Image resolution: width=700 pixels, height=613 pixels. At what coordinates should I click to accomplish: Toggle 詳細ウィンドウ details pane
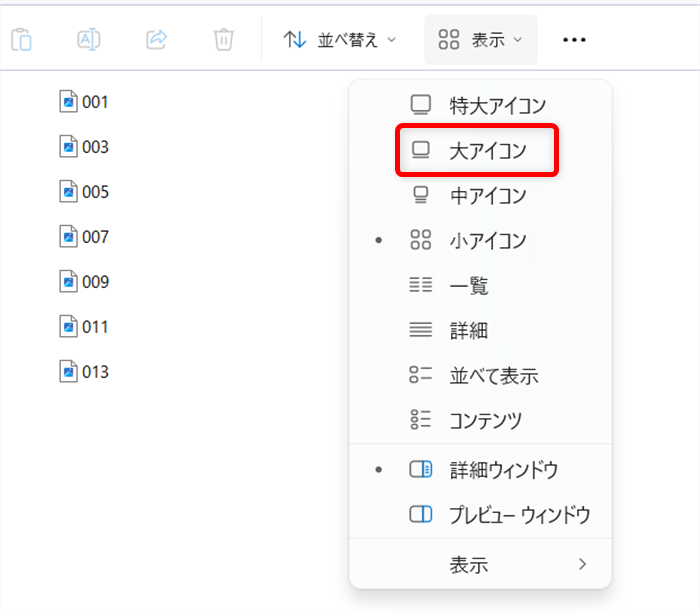click(x=480, y=470)
